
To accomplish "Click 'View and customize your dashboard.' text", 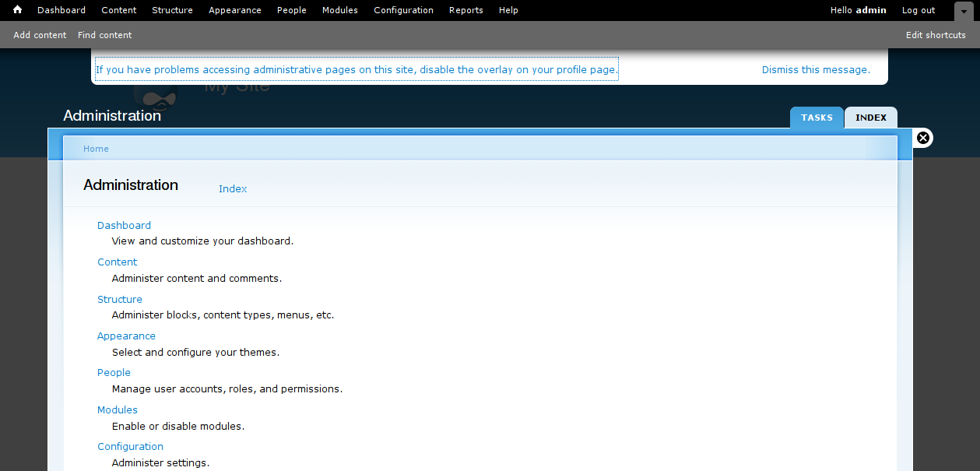I will click(202, 241).
